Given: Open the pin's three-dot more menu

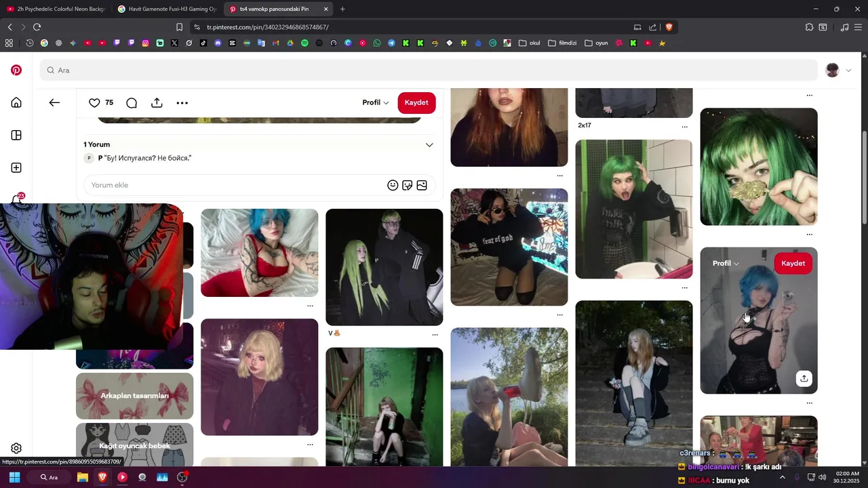Looking at the screenshot, I should pos(182,102).
